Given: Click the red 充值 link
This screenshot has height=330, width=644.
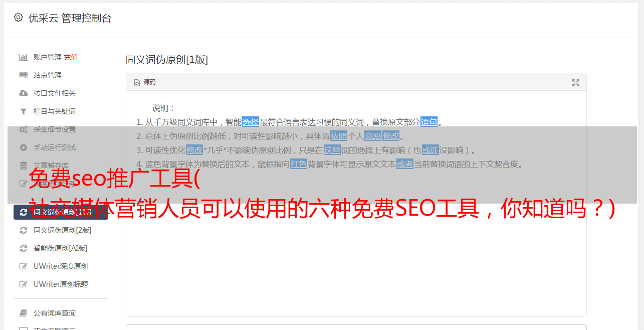Looking at the screenshot, I should pyautogui.click(x=71, y=57).
